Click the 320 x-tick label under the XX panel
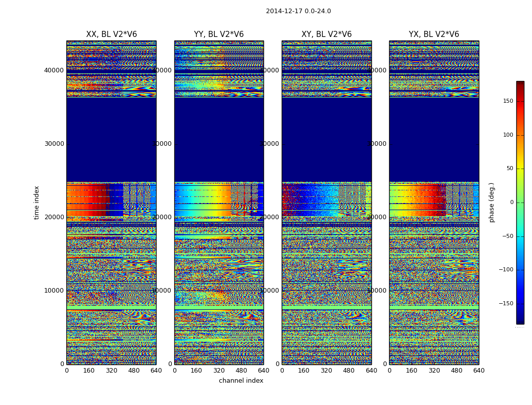Viewport: 532px width, 405px height. coord(111,371)
